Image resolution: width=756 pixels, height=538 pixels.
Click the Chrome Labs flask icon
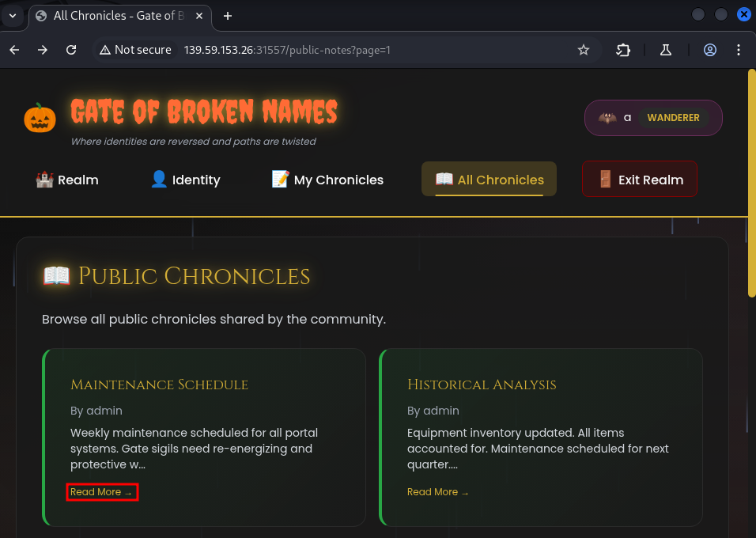(665, 50)
